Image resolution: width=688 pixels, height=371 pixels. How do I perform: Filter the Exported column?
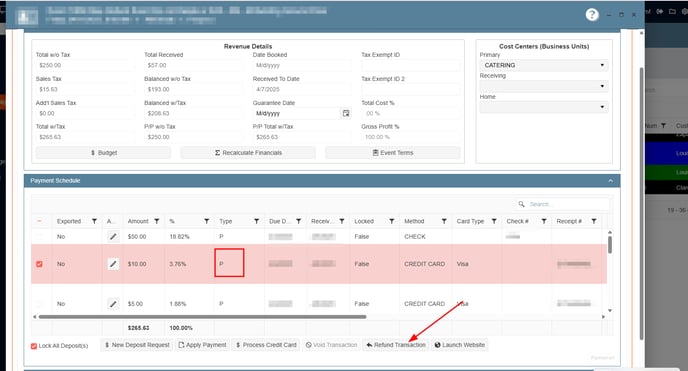(x=94, y=221)
